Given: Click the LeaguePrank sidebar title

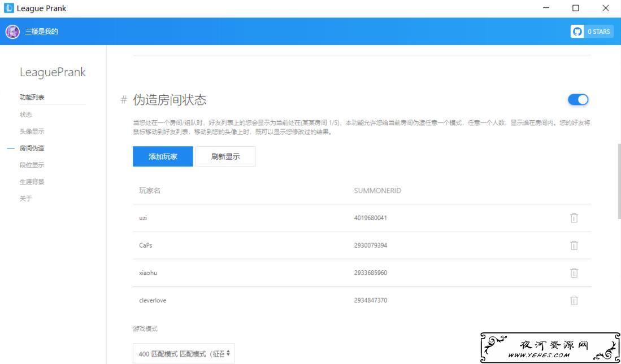Looking at the screenshot, I should [53, 72].
